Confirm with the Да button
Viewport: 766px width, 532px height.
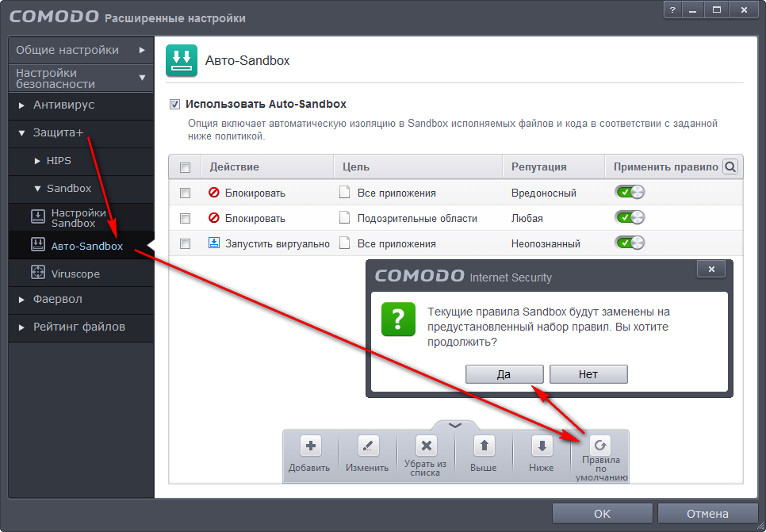(x=504, y=374)
